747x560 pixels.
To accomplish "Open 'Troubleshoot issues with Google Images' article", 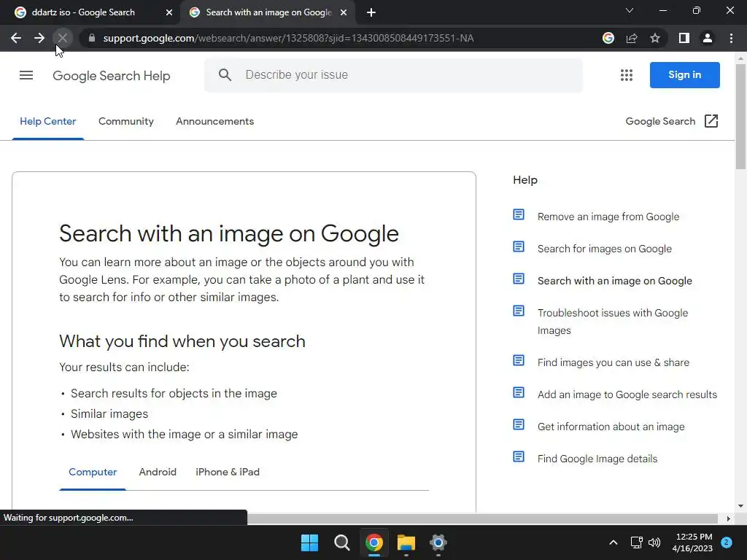I will point(613,322).
